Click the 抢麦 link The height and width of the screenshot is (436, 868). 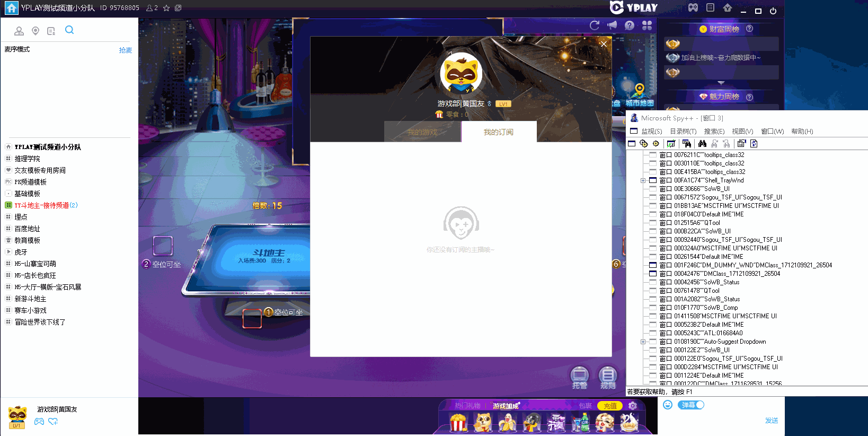(x=126, y=50)
